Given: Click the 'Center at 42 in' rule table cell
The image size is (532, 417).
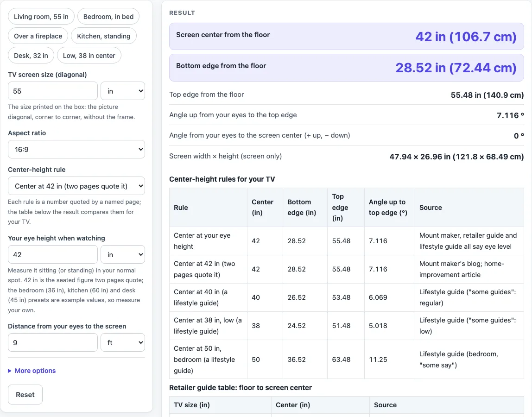Looking at the screenshot, I should (x=209, y=269).
